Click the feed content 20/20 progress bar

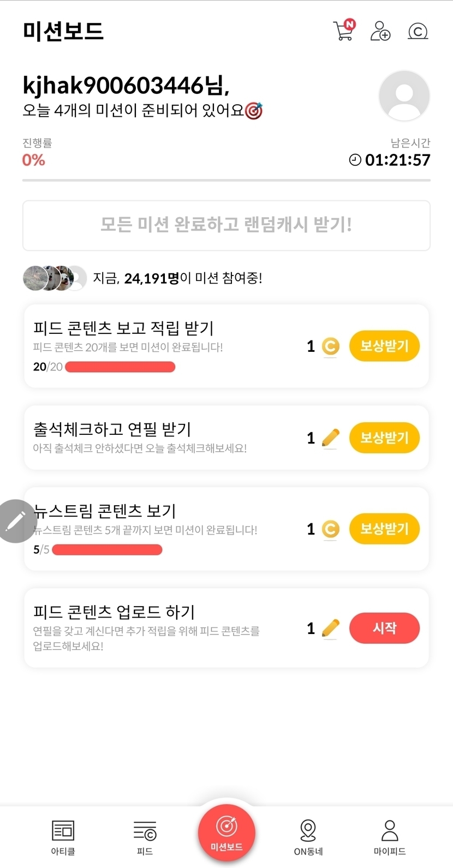coord(120,367)
